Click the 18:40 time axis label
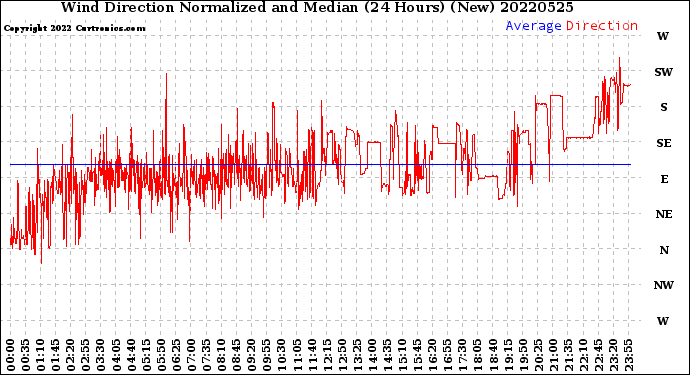Viewport: 690px width, 375px height. pos(492,355)
